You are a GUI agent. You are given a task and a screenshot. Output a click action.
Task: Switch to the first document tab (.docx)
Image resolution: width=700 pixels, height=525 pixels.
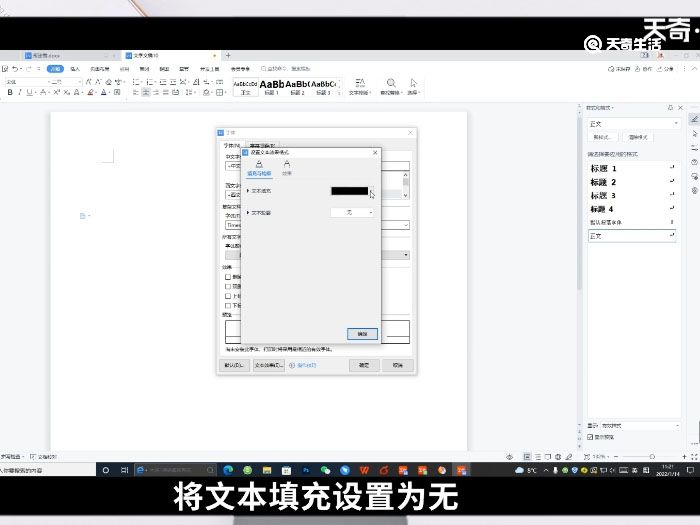coord(67,56)
